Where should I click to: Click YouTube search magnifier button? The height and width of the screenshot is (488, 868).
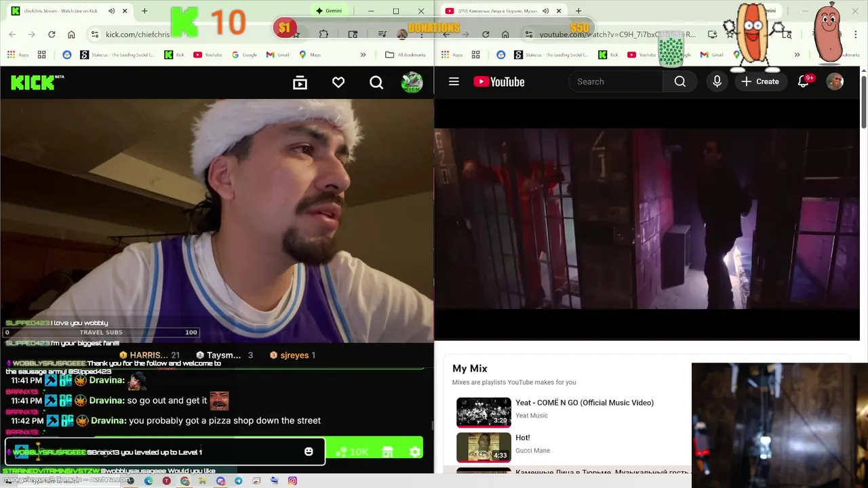coord(680,81)
